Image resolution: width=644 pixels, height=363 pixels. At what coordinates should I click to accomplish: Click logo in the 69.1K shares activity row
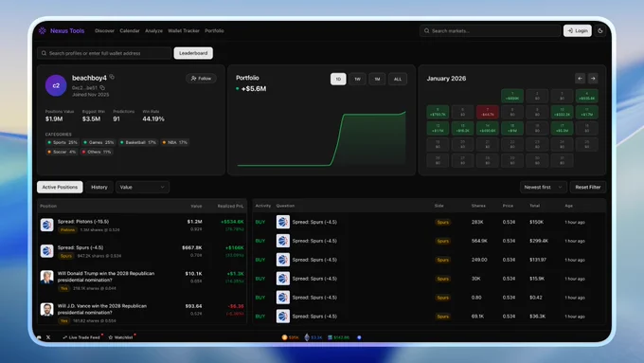click(283, 317)
